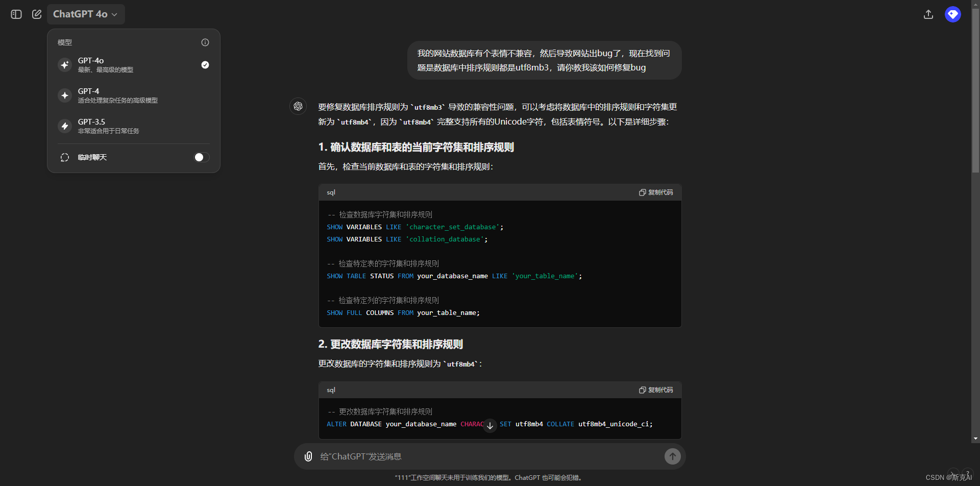This screenshot has width=980, height=486.
Task: Click the GPT-4 star icon
Action: (65, 95)
